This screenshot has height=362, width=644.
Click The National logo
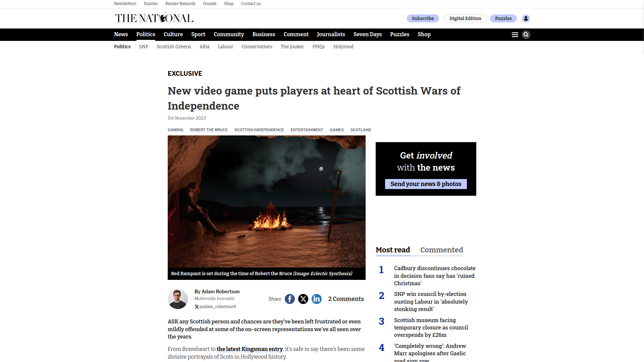point(154,18)
